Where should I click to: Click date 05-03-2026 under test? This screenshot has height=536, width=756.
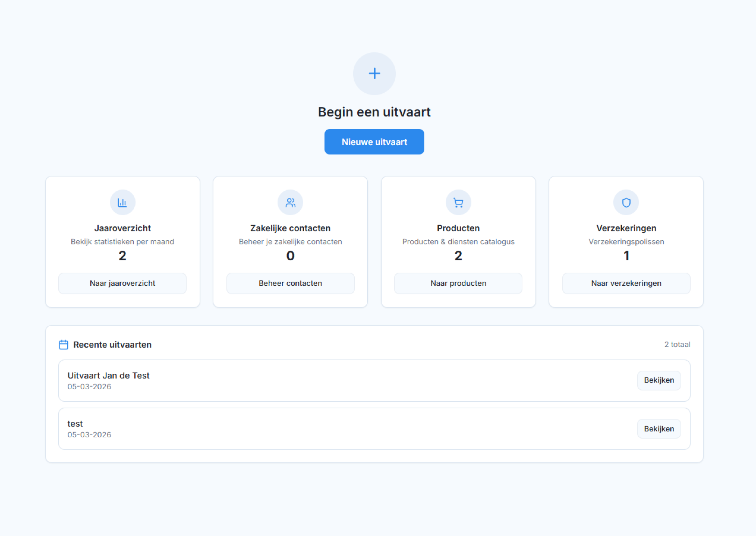pyautogui.click(x=89, y=435)
